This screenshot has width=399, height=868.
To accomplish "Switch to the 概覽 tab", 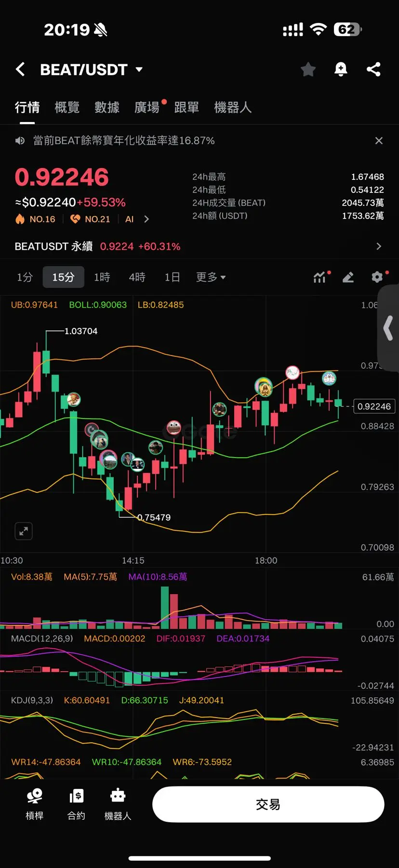I will 67,108.
